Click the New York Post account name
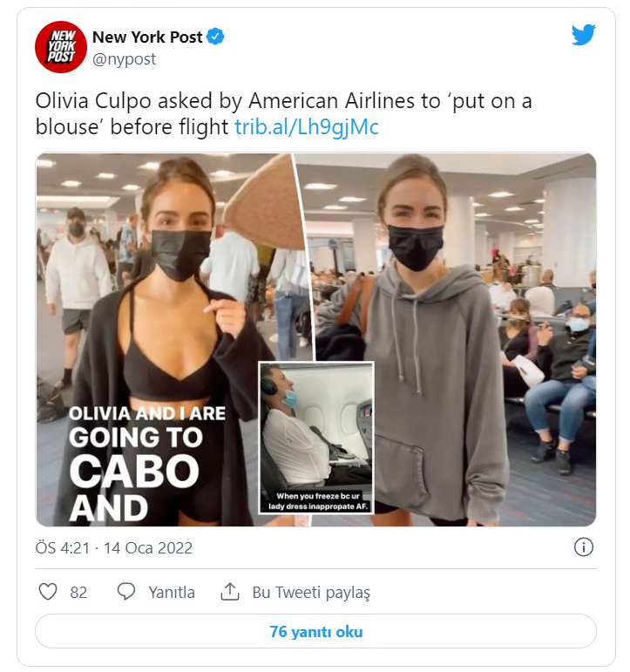This screenshot has height=672, width=630. pos(147,37)
